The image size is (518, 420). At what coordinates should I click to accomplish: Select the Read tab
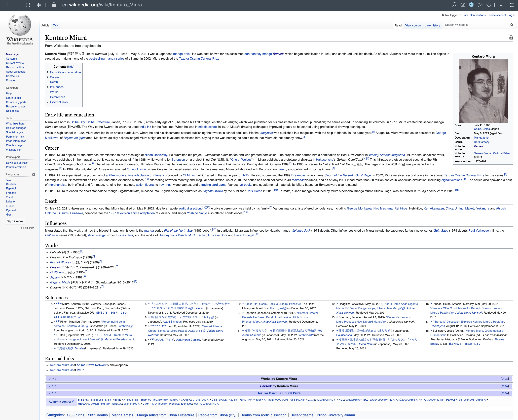398,25
